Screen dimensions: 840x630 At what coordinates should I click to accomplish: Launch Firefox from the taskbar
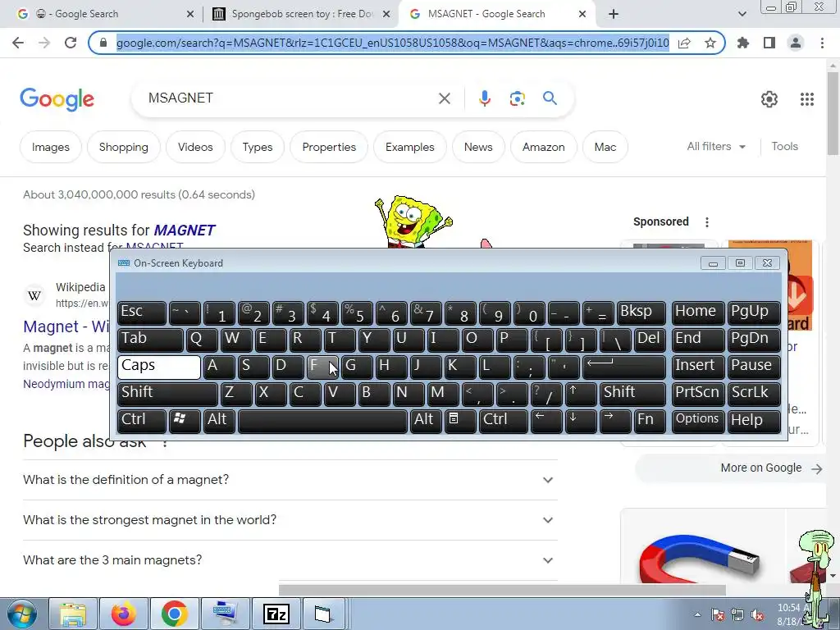124,614
